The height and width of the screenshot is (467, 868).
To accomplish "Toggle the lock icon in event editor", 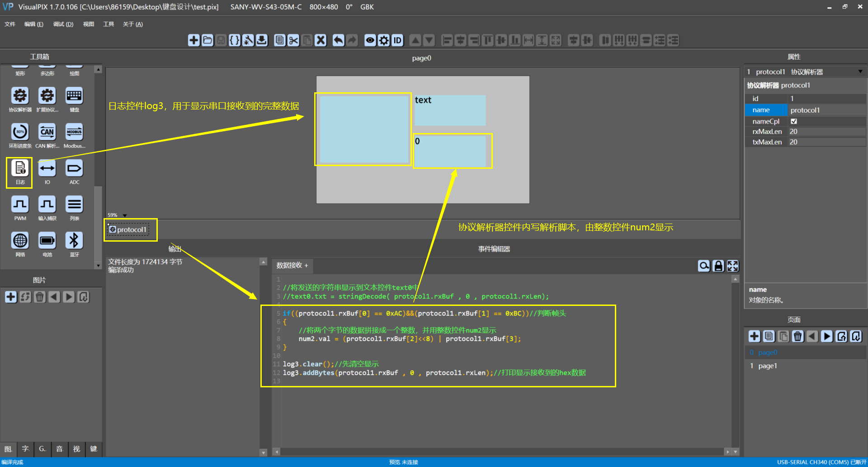I will 718,266.
